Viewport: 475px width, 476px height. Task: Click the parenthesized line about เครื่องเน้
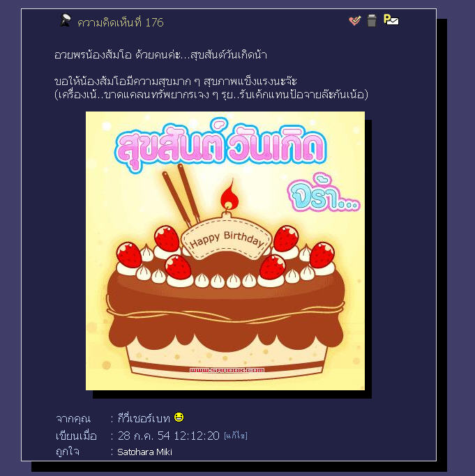pyautogui.click(x=211, y=94)
